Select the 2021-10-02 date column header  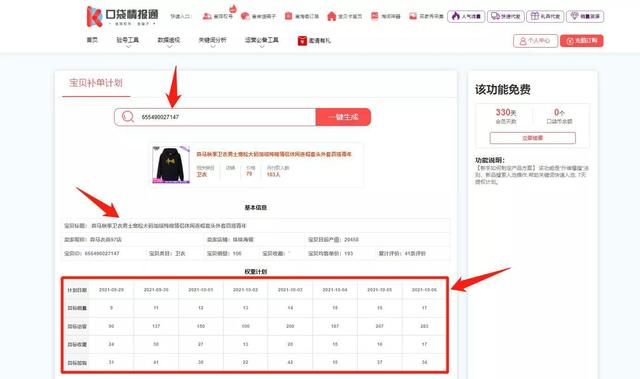[245, 290]
